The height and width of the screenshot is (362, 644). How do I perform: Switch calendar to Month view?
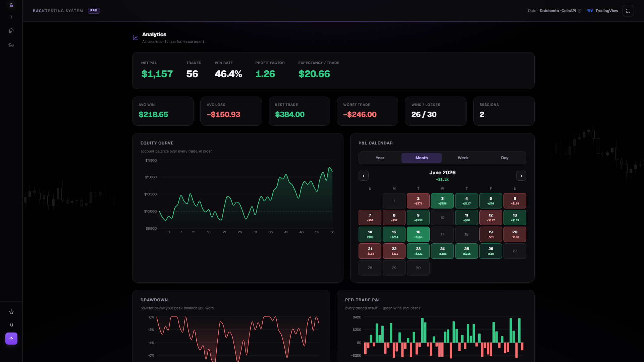coord(422,158)
